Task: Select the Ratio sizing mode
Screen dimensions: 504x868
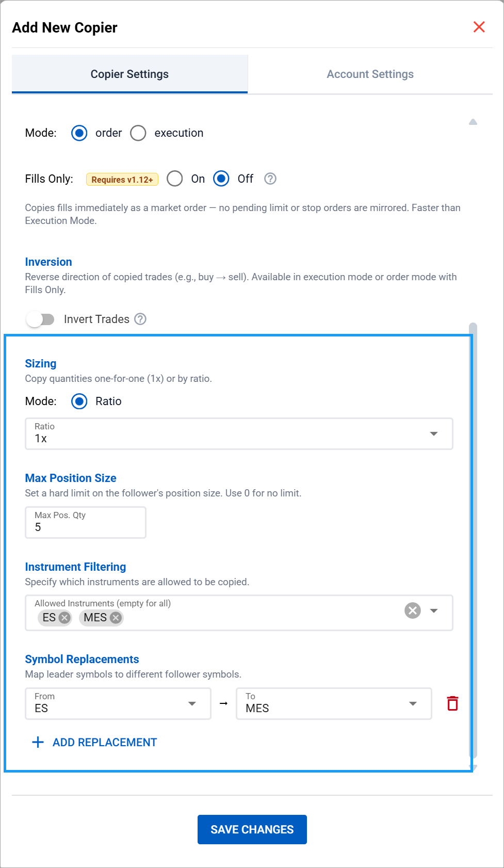Action: point(79,401)
